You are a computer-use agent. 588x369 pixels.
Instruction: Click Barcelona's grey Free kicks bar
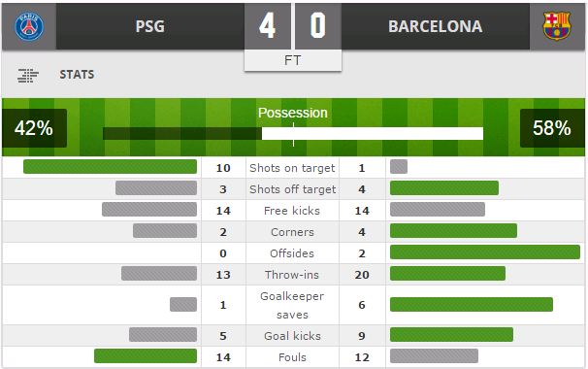click(x=438, y=210)
